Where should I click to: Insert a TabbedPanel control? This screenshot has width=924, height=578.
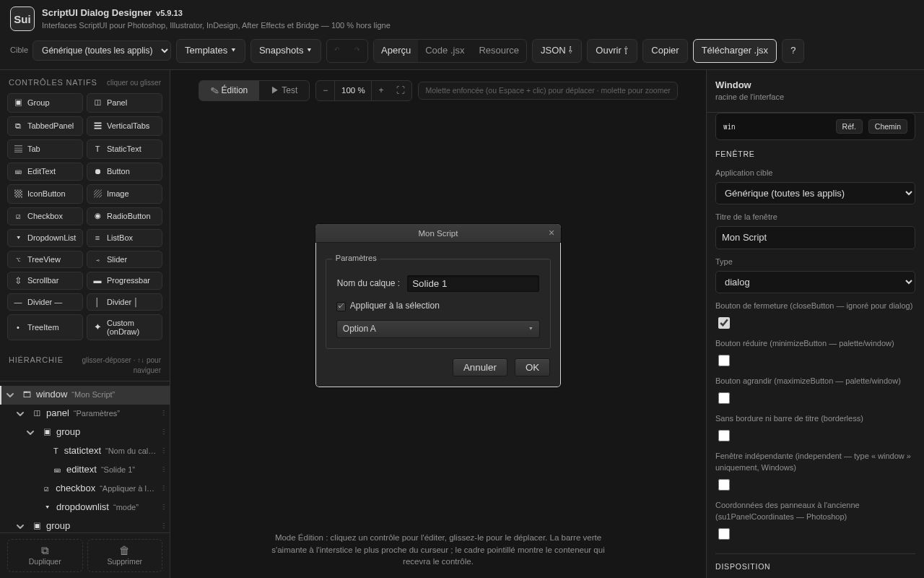[45, 126]
